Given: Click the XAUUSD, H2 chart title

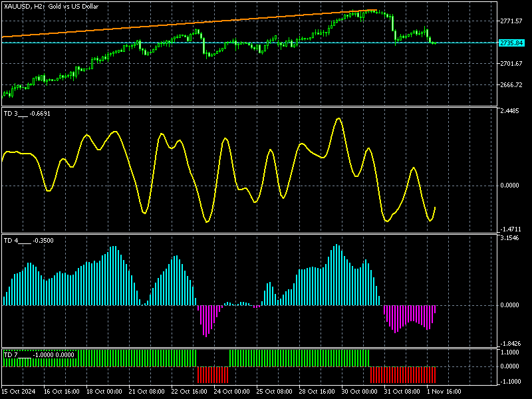Looking at the screenshot, I should [x=52, y=7].
